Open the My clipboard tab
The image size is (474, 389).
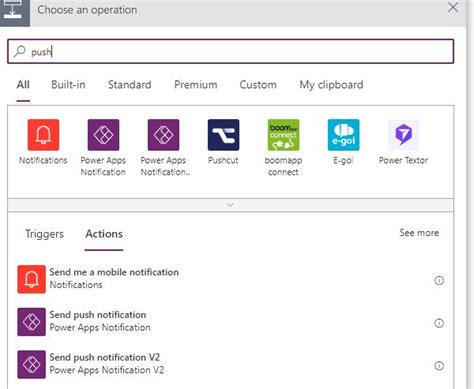tap(331, 85)
